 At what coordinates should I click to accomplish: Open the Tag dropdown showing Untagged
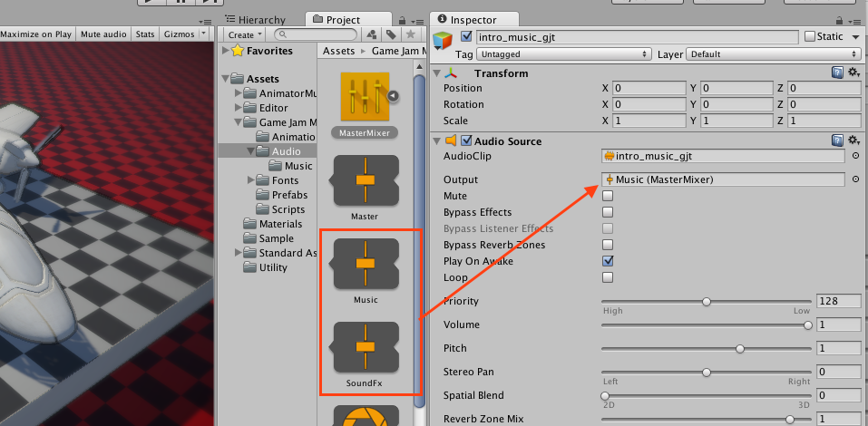tap(563, 54)
